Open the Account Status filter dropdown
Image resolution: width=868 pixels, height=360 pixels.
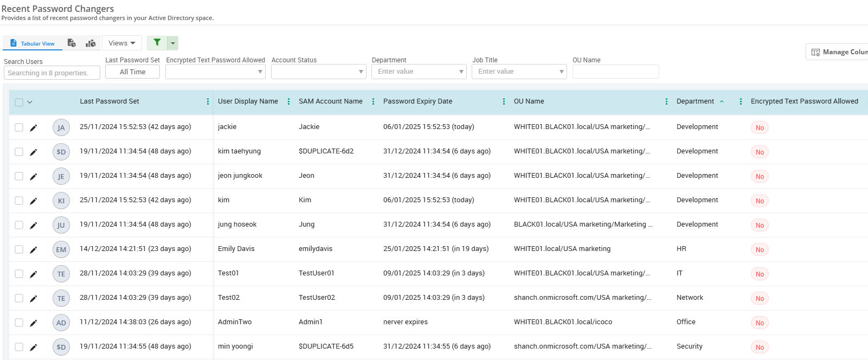click(x=319, y=72)
